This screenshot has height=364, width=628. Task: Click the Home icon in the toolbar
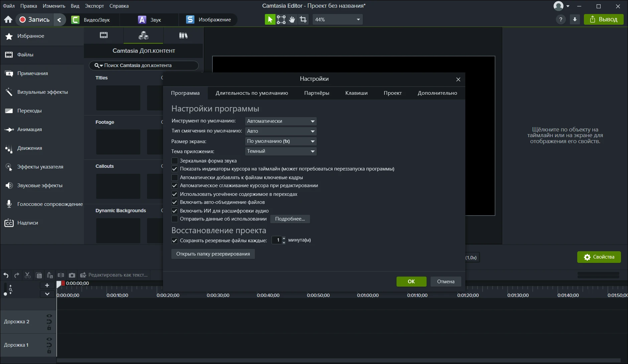point(8,20)
